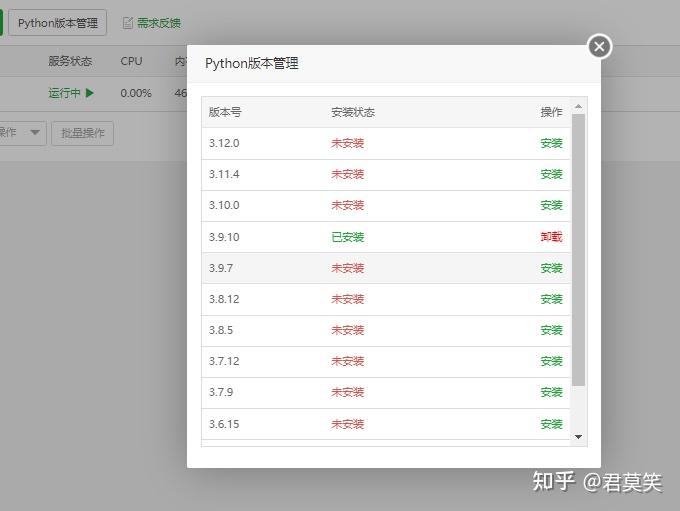The height and width of the screenshot is (511, 680).
Task: Click the 需求反馈 feedback edit icon
Action: [x=128, y=23]
